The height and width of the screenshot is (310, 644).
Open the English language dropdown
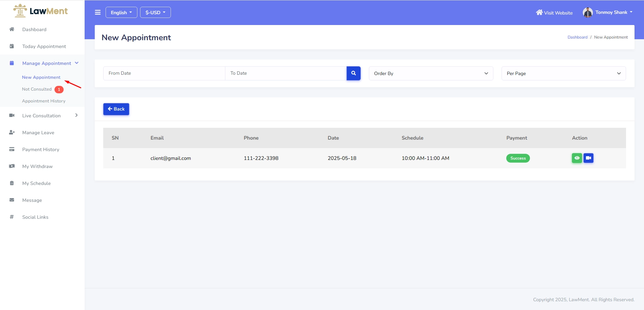[121, 13]
